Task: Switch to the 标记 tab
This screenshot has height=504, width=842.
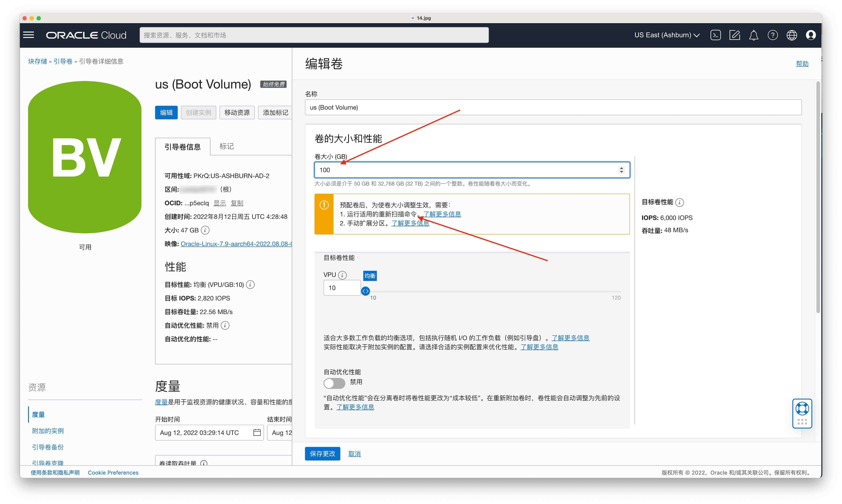Action: pyautogui.click(x=227, y=146)
